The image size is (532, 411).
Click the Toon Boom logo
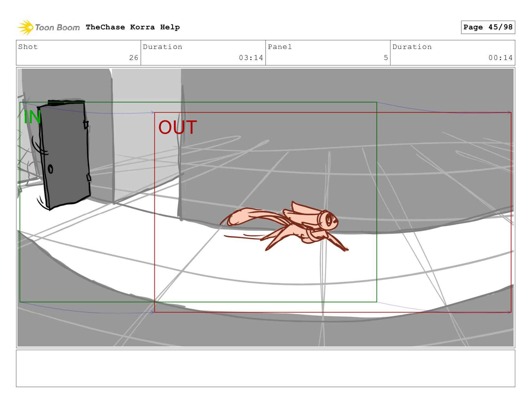click(48, 27)
